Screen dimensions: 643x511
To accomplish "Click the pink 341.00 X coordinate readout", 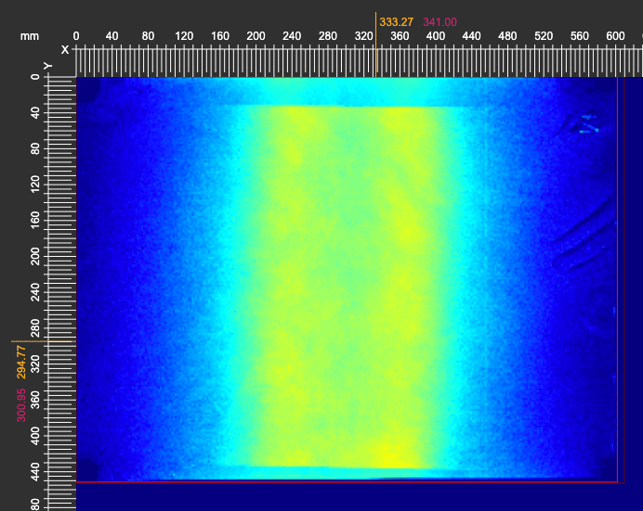I will tap(440, 21).
